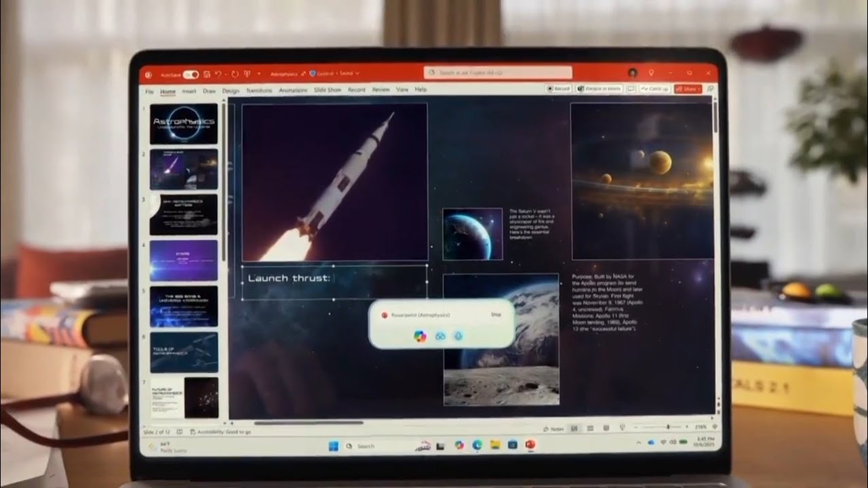Click the horizontal scrollbar under slide
The image size is (868, 488).
click(309, 423)
